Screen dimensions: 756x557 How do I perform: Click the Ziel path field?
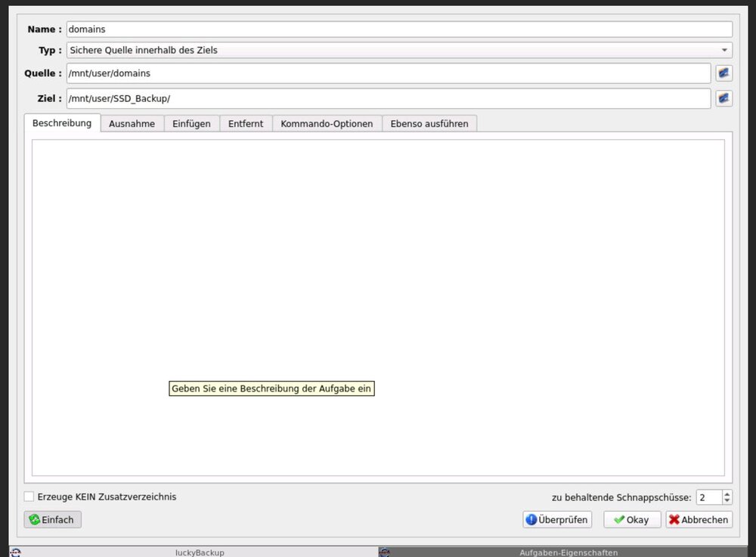[389, 98]
